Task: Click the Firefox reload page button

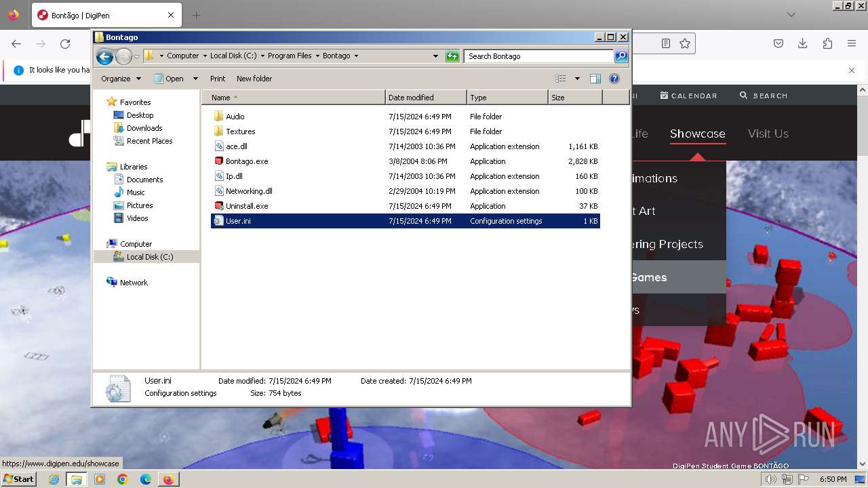Action: click(65, 43)
